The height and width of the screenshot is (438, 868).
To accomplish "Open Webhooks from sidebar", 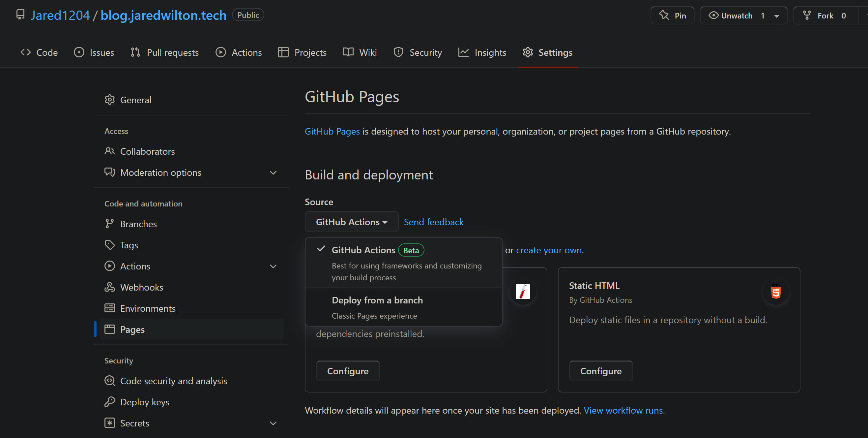I will [141, 287].
